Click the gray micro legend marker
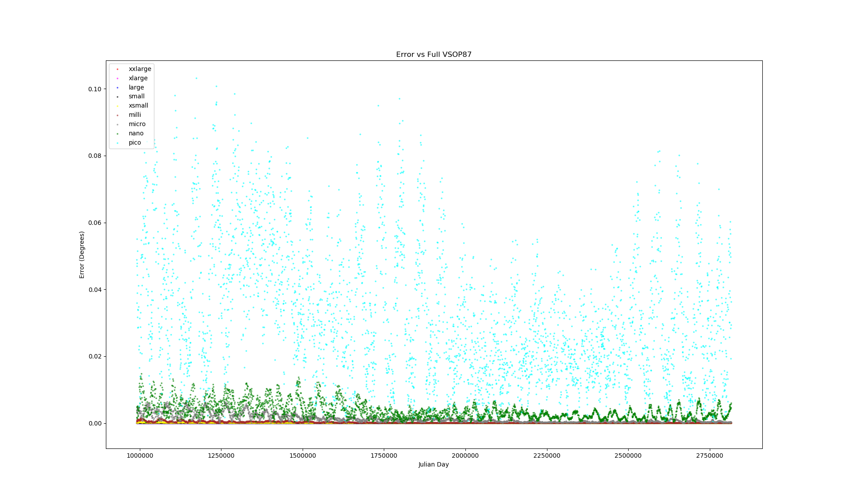Image resolution: width=847 pixels, height=504 pixels. point(117,125)
